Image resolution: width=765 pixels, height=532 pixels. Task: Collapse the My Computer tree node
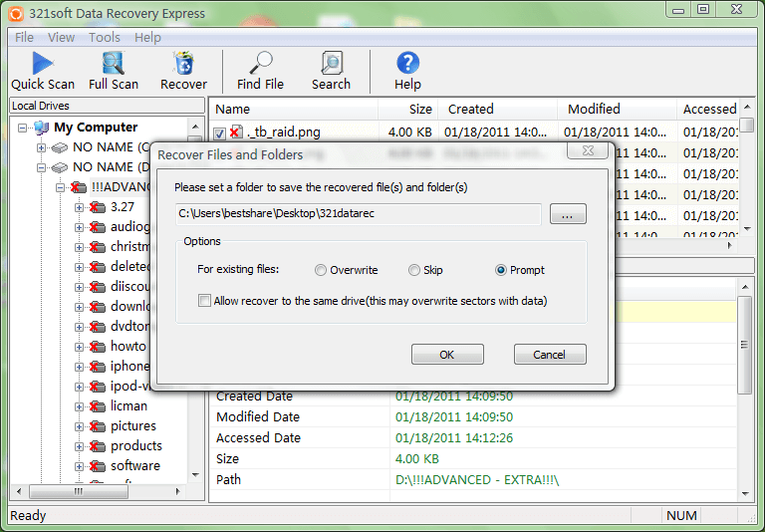(23, 128)
